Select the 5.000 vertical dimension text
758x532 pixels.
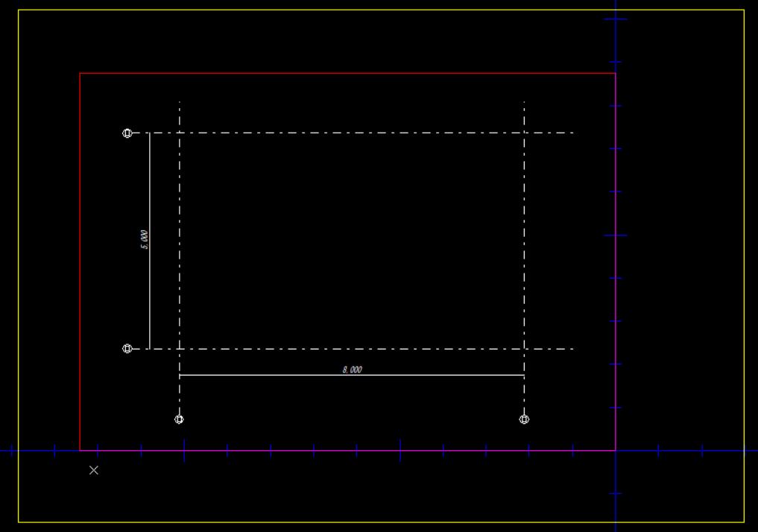click(x=145, y=239)
